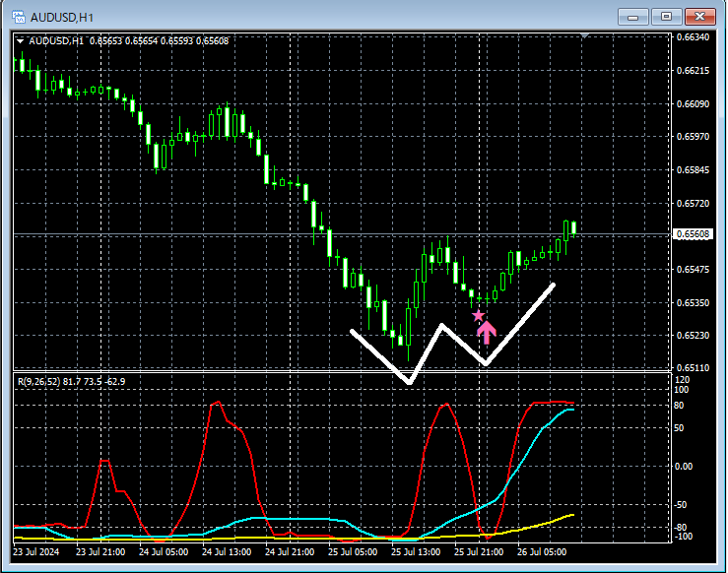
Task: Click the 0.65845 price scale label
Action: click(x=694, y=169)
